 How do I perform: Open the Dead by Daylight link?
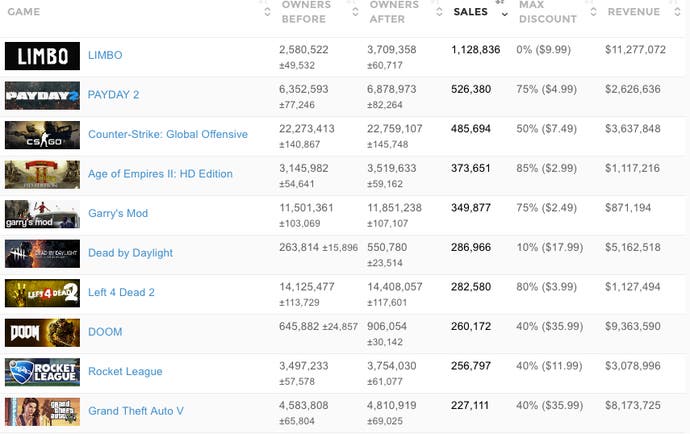click(x=130, y=253)
